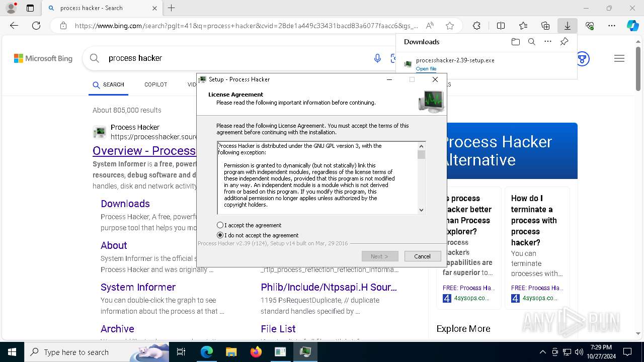The image size is (644, 362).
Task: Open Favorites list in Edge toolbar
Action: (523, 26)
